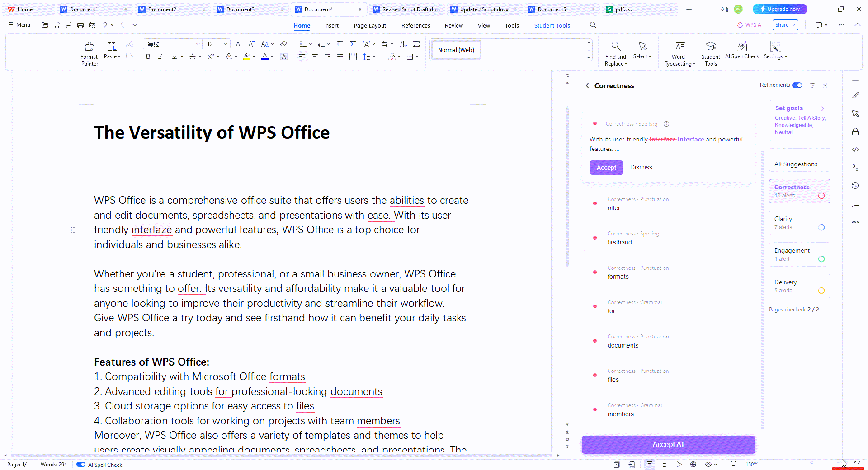Open Word Typesetting tool
Viewport: 868px width, 470px height.
click(679, 47)
